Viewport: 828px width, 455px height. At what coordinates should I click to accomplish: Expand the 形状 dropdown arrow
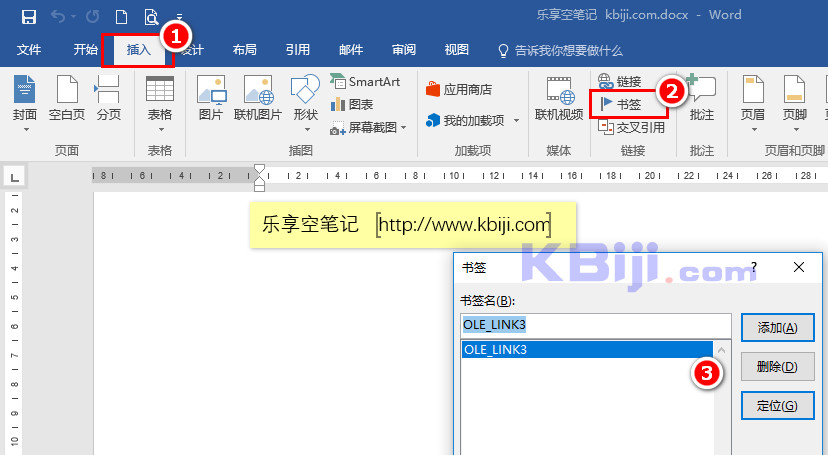click(x=306, y=130)
